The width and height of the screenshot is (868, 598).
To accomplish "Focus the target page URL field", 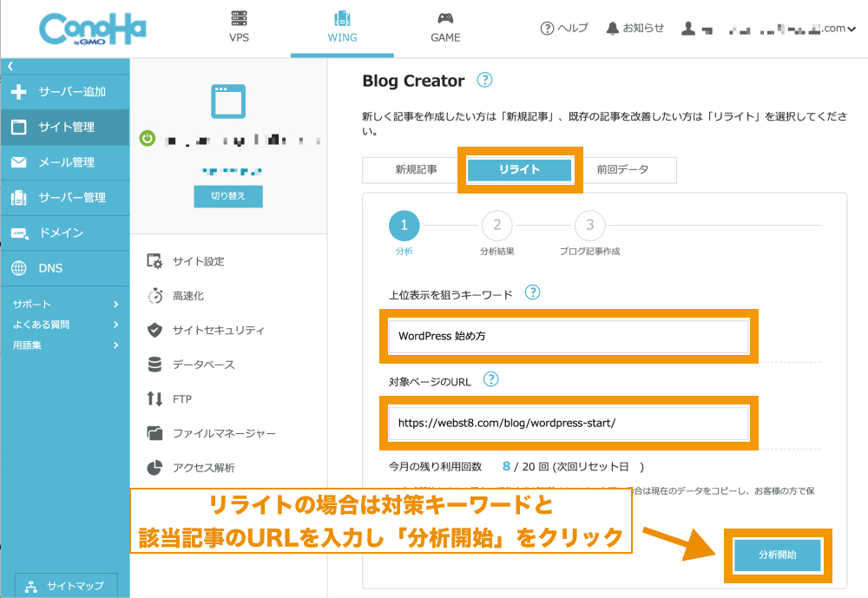I will [x=569, y=423].
